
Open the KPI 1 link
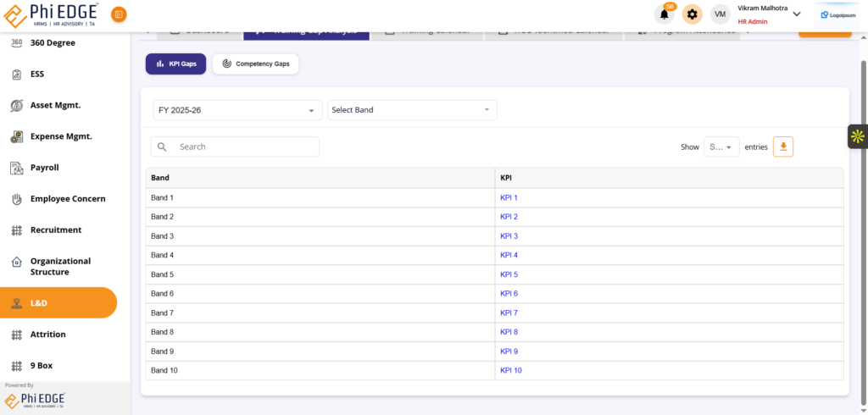(509, 198)
